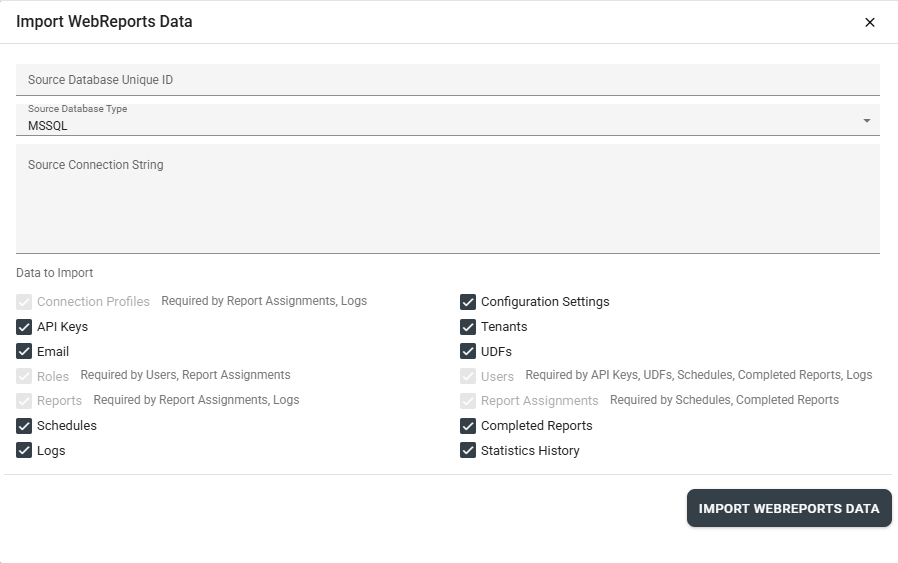Close the Import WebReports Data dialog

869,22
